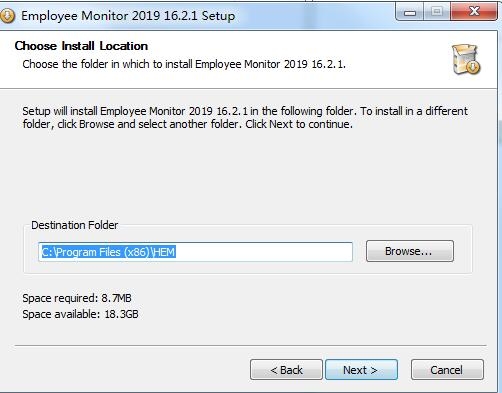Click the 'Choose the folder in which to install' subtitle
Screen dimensions: 502x393
(184, 64)
